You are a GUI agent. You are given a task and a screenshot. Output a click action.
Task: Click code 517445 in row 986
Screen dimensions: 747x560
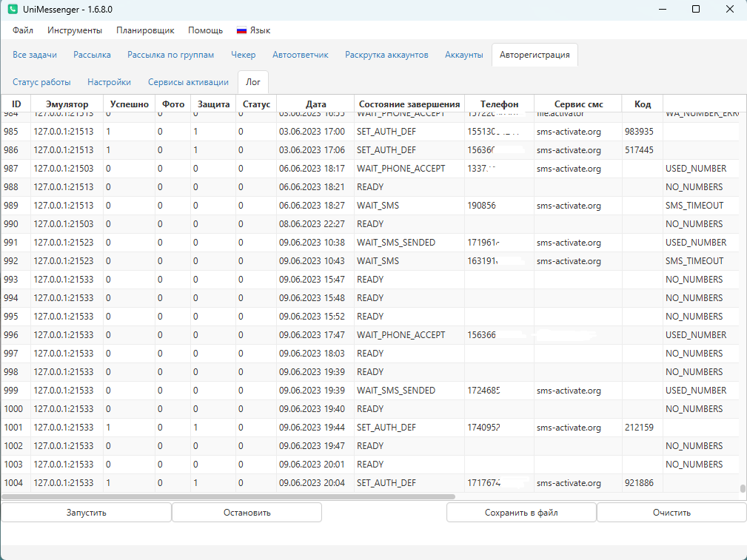639,150
